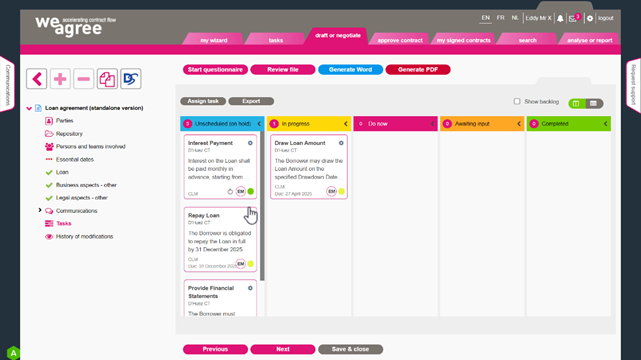Viewport: 641px width, 360px height.
Task: Expand the Communications tree node
Action: click(40, 210)
